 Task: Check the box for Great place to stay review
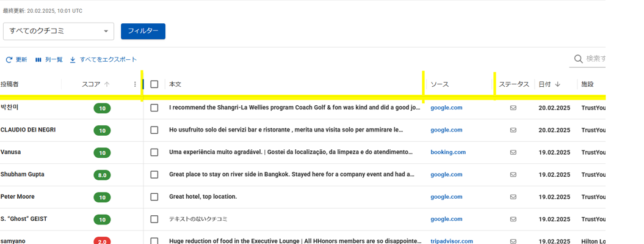(x=154, y=174)
